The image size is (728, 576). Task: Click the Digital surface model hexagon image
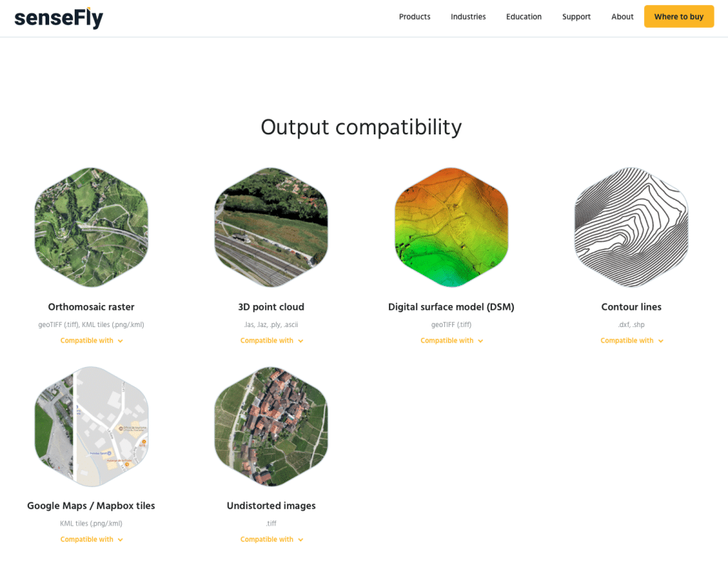(451, 228)
